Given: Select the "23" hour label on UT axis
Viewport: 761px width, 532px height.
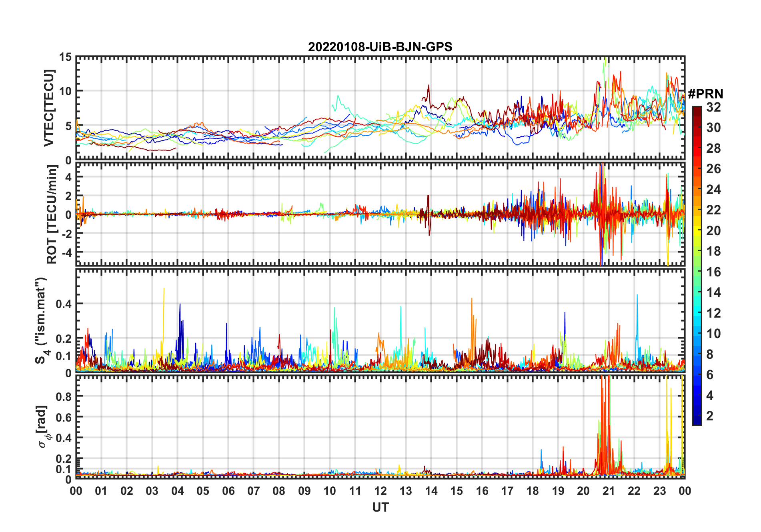Looking at the screenshot, I should pos(660,491).
